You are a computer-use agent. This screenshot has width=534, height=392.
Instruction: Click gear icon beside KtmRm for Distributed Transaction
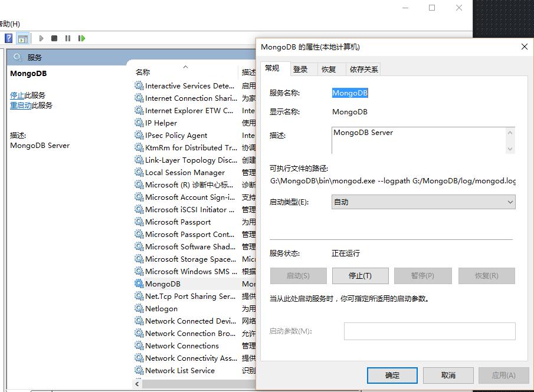139,147
